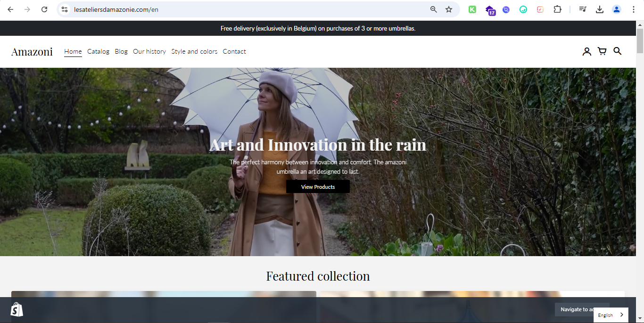
Task: Open the Chrome downloads icon
Action: point(600,9)
